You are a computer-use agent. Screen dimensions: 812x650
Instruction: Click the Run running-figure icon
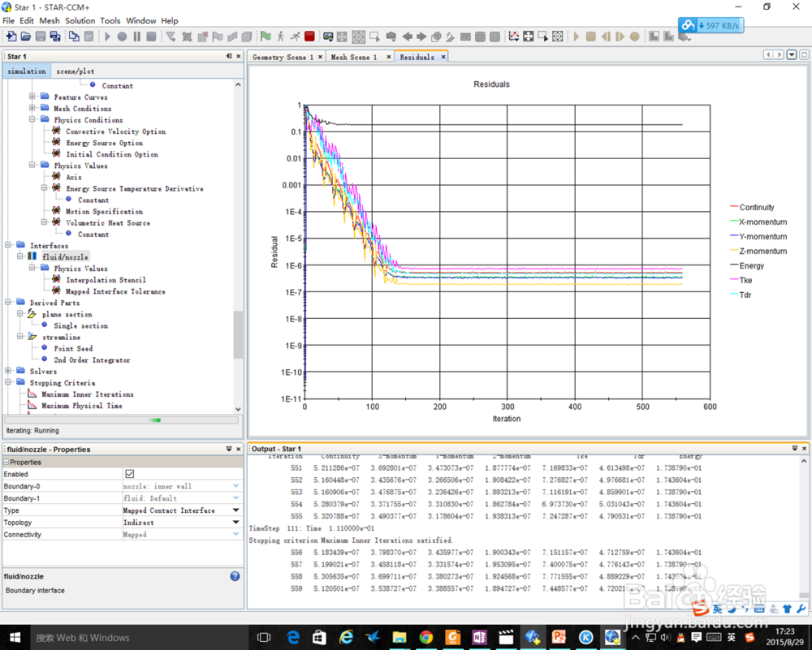tap(295, 37)
